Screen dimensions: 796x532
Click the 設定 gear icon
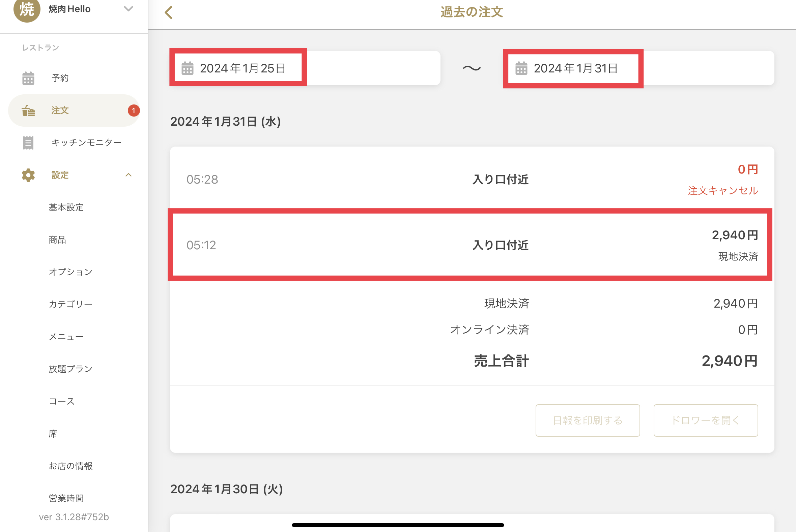(x=28, y=175)
